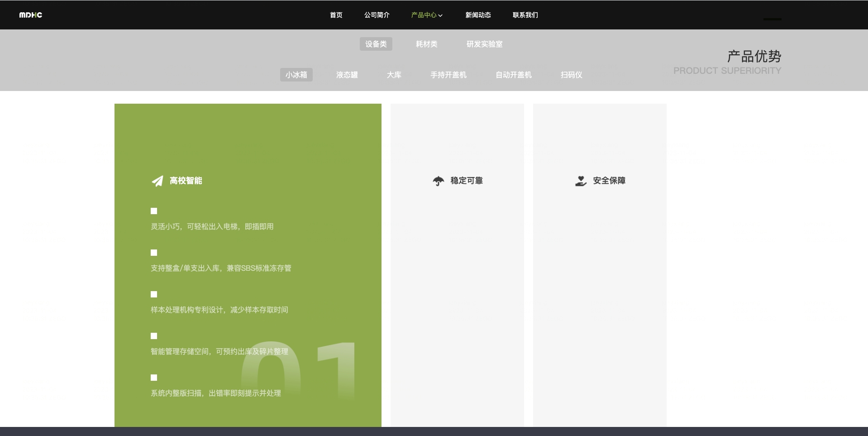Click text 样本处理机构专利设计，减少样本存取时间

tap(219, 310)
